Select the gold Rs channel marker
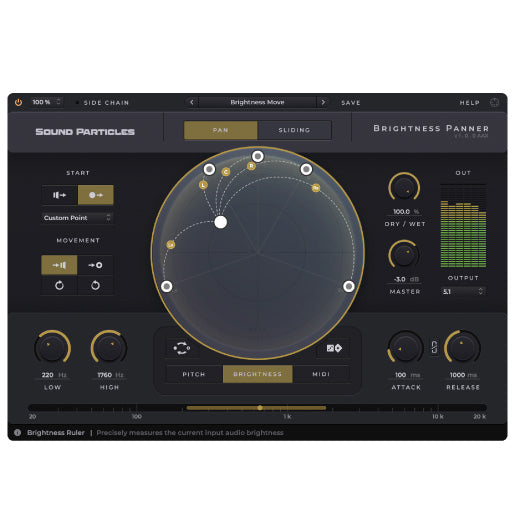This screenshot has width=517, height=518. click(x=316, y=188)
